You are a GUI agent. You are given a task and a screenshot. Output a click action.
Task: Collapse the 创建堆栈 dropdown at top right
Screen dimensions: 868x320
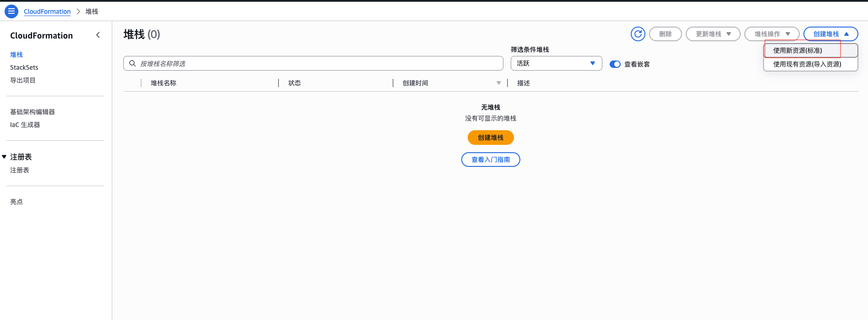coord(830,34)
